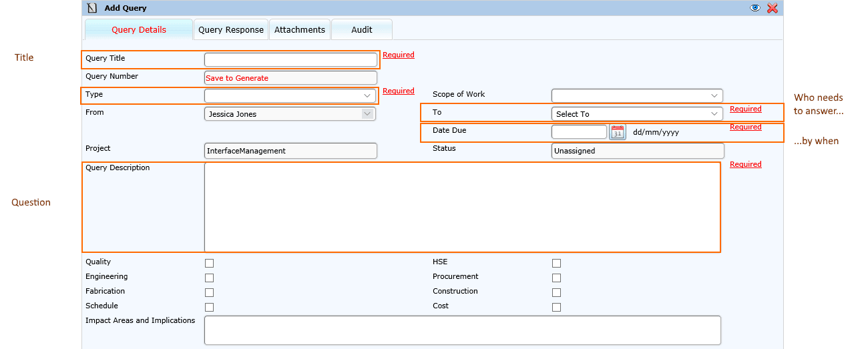Click the Required link beside Query Title
This screenshot has width=868, height=349.
pos(399,55)
